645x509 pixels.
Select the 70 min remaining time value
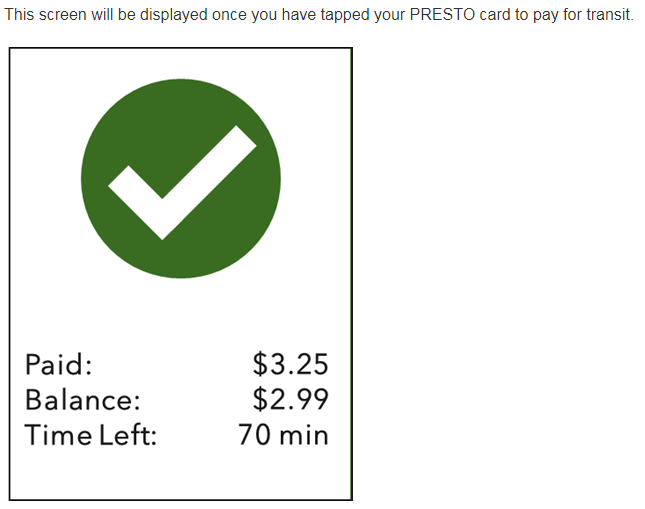(283, 436)
